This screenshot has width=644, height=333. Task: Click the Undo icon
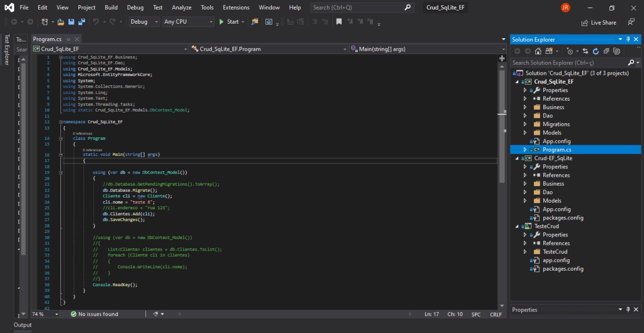coord(97,22)
